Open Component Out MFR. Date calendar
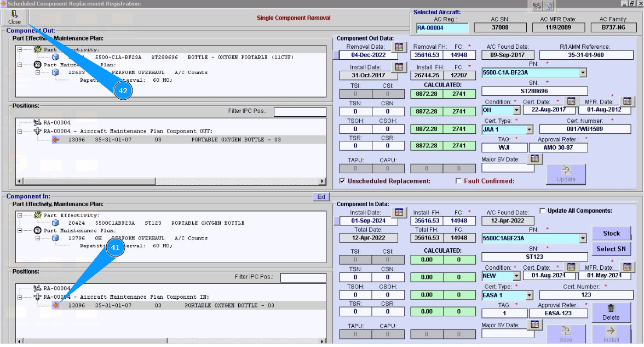The height and width of the screenshot is (347, 644). [x=627, y=101]
